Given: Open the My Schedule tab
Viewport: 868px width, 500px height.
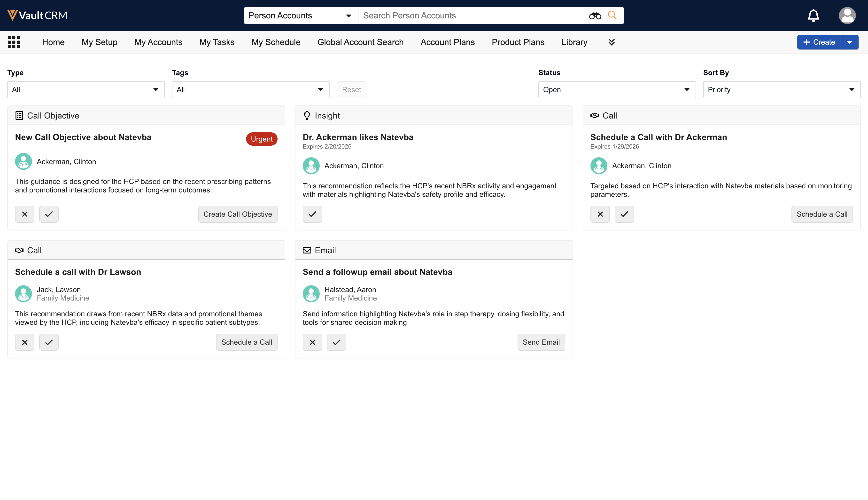Looking at the screenshot, I should coord(276,42).
